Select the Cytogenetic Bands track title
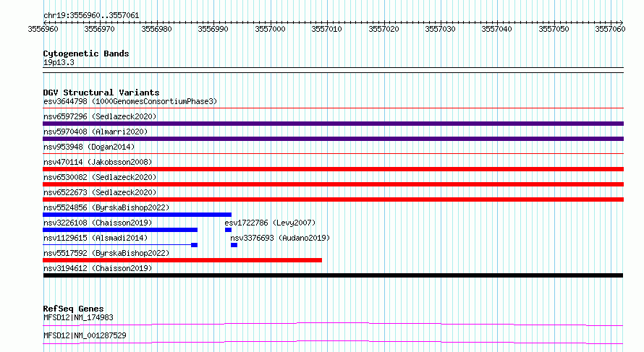Image resolution: width=644 pixels, height=352 pixels. (x=86, y=53)
